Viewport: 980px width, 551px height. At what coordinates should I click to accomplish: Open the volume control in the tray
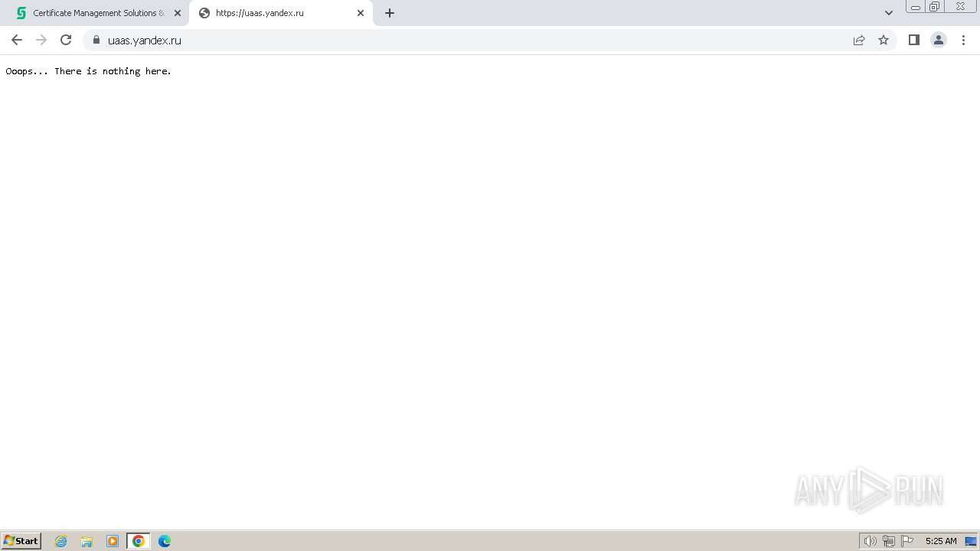coord(870,541)
